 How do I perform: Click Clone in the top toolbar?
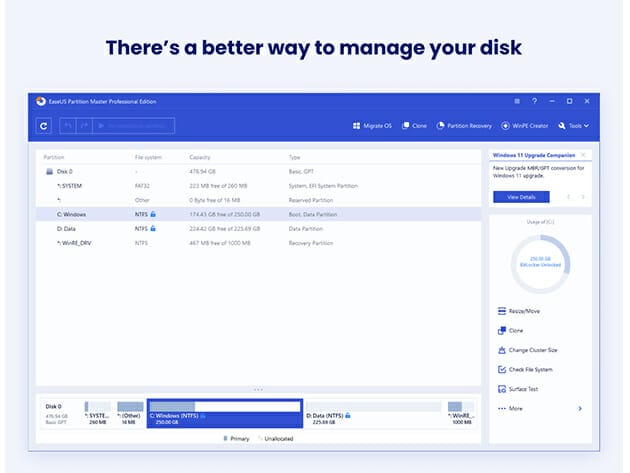click(x=415, y=126)
